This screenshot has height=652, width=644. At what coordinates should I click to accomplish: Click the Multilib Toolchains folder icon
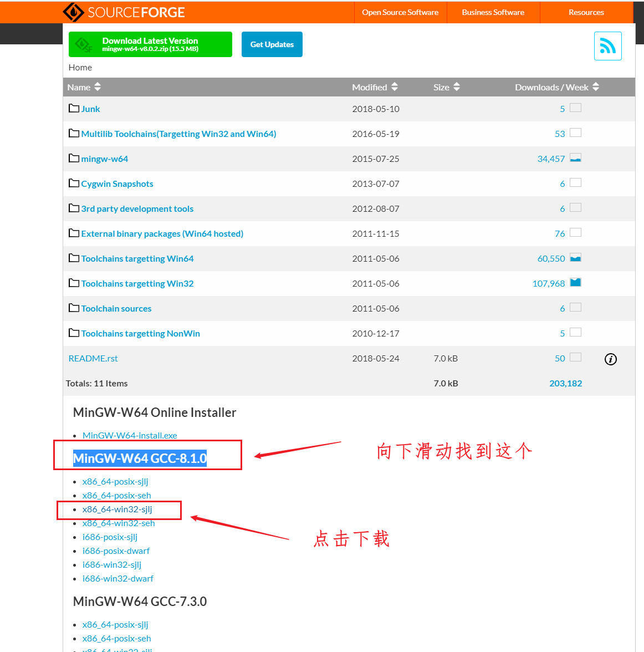click(74, 134)
